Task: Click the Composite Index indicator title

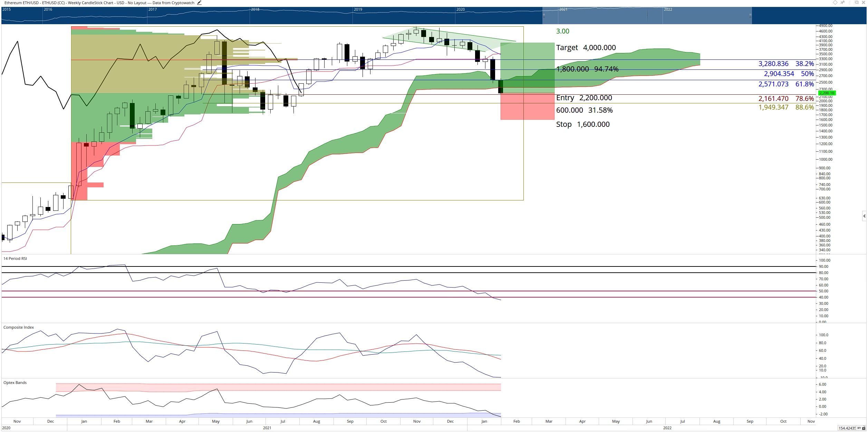Action: pyautogui.click(x=19, y=327)
